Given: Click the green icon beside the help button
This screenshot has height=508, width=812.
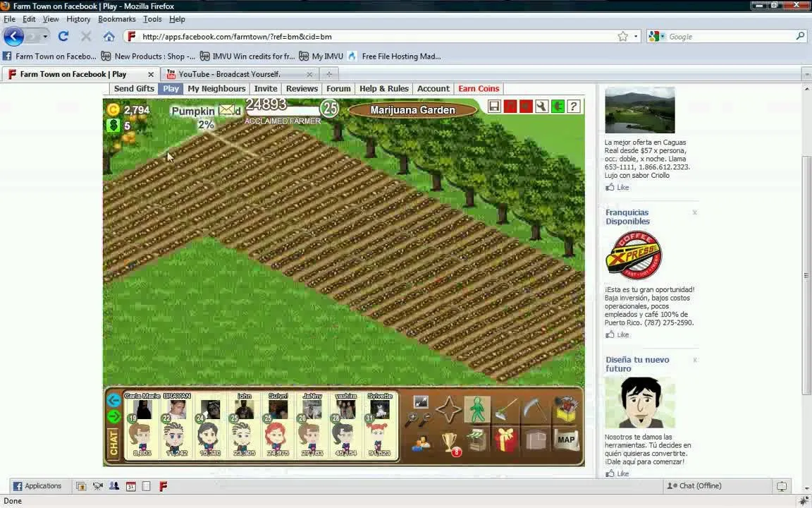Looking at the screenshot, I should click(x=558, y=107).
